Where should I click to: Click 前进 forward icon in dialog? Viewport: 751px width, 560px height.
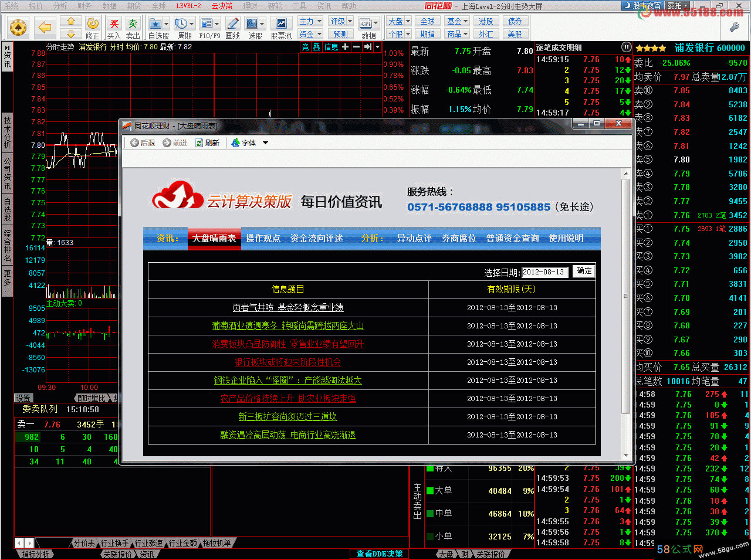(167, 142)
